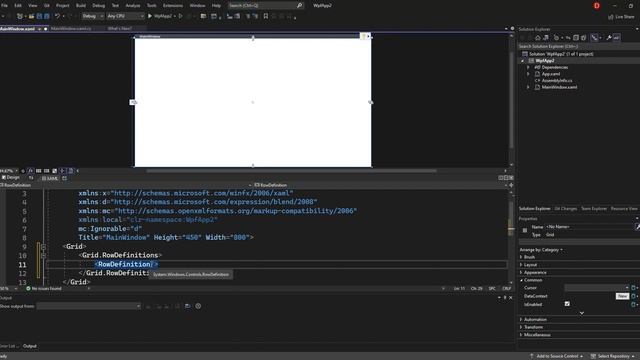Open the Show output from dropdown
The width and height of the screenshot is (640, 360).
(x=89, y=306)
